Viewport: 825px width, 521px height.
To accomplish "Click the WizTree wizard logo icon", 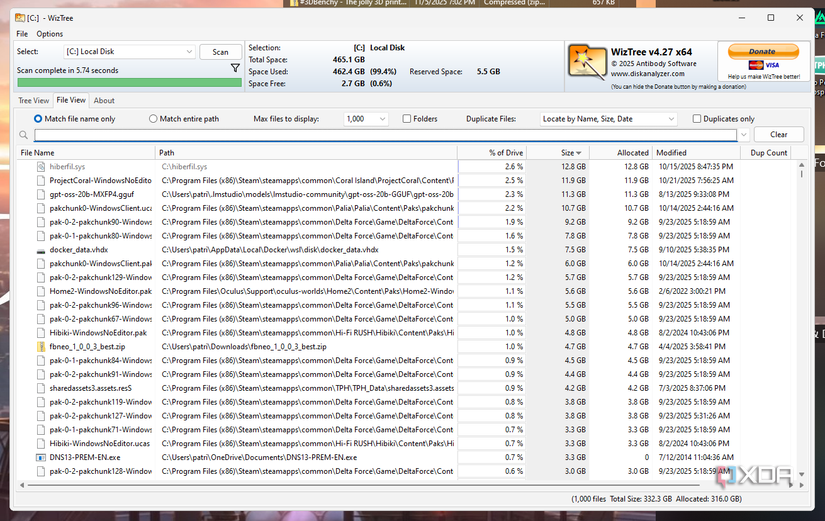I will [x=586, y=63].
